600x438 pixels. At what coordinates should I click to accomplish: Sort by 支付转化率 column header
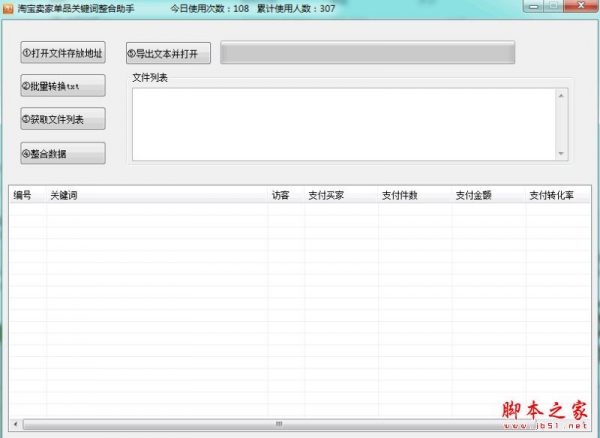pyautogui.click(x=558, y=195)
